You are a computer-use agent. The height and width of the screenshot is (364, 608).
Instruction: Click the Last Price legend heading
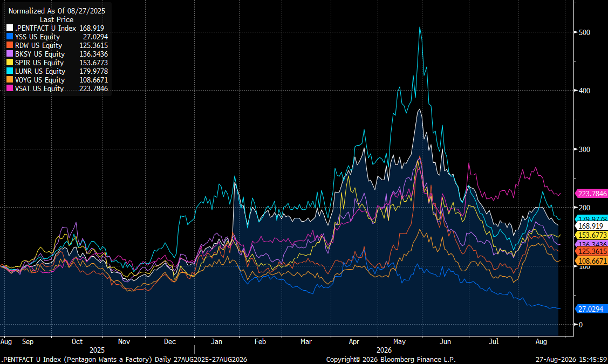click(x=57, y=19)
